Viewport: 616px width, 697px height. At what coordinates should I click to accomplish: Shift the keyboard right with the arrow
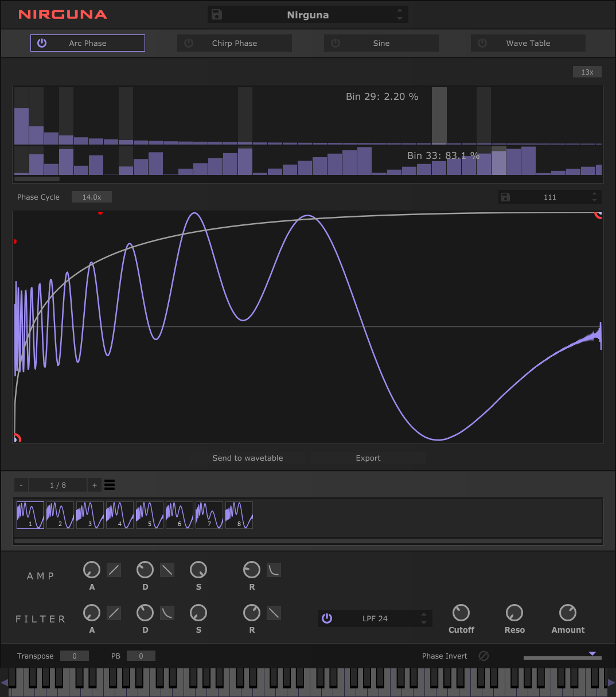pyautogui.click(x=611, y=682)
